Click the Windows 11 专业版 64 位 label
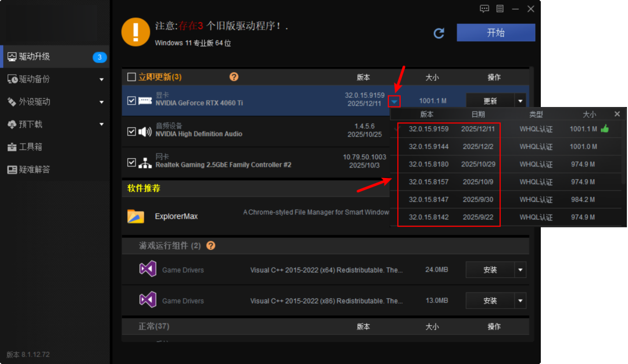Image resolution: width=628 pixels, height=364 pixels. click(193, 43)
